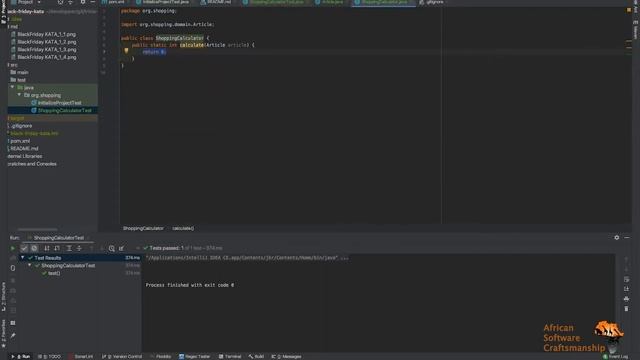Collapse all icon in Project panel header

[70, 2]
